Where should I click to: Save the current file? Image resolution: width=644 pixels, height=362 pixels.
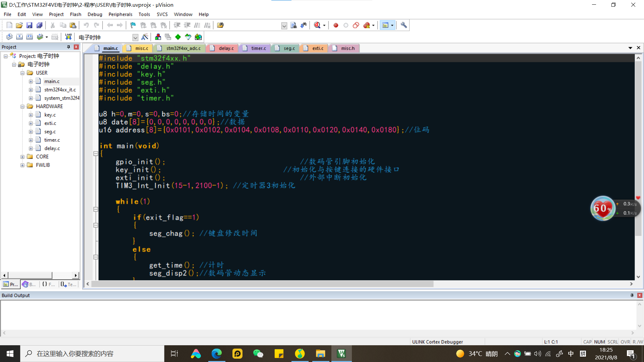coord(29,25)
